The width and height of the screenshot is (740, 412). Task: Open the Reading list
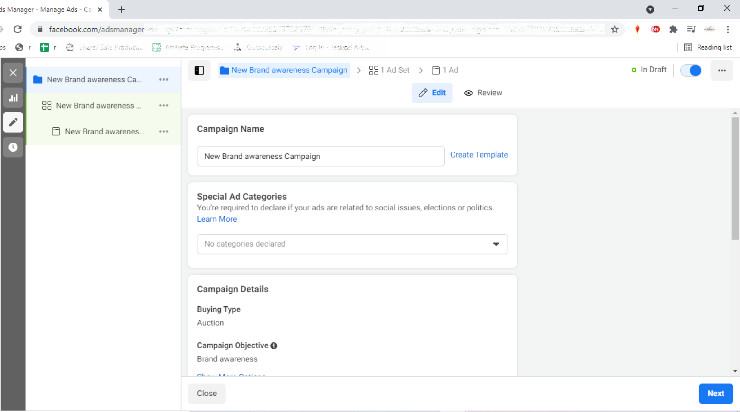[x=708, y=47]
